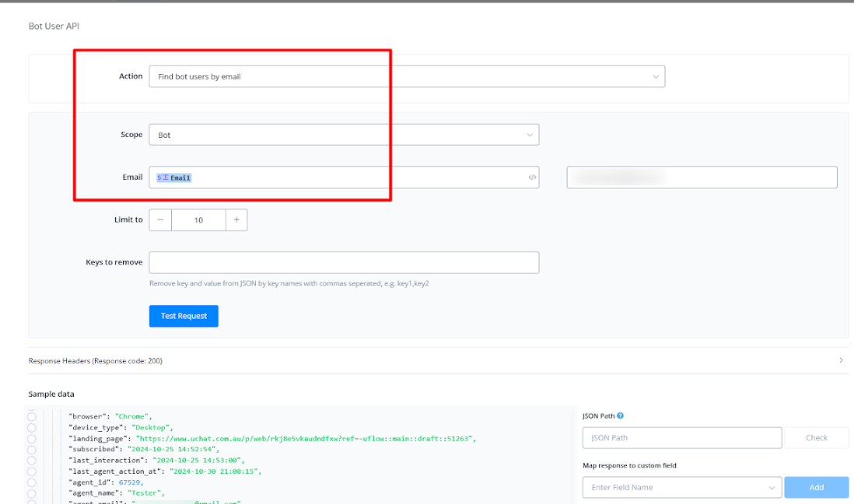854x504 pixels.
Task: Open the Enter Field Name dropdown
Action: [x=681, y=488]
